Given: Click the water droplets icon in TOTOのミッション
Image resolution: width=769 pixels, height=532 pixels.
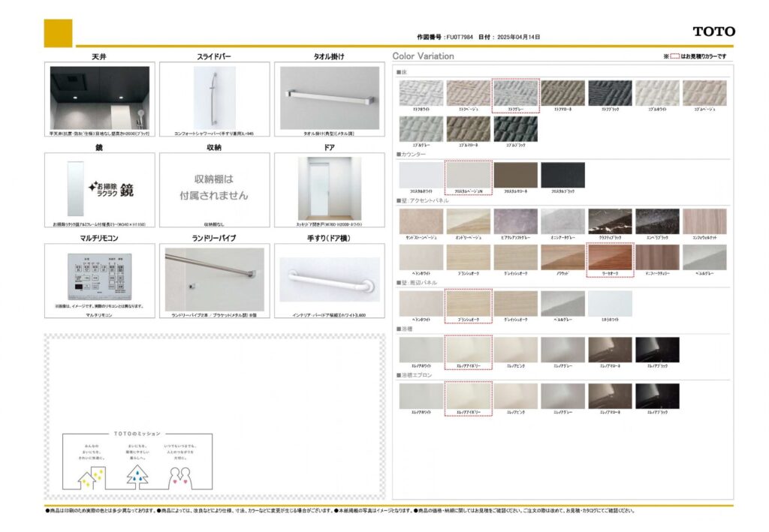Looking at the screenshot, I should (137, 474).
